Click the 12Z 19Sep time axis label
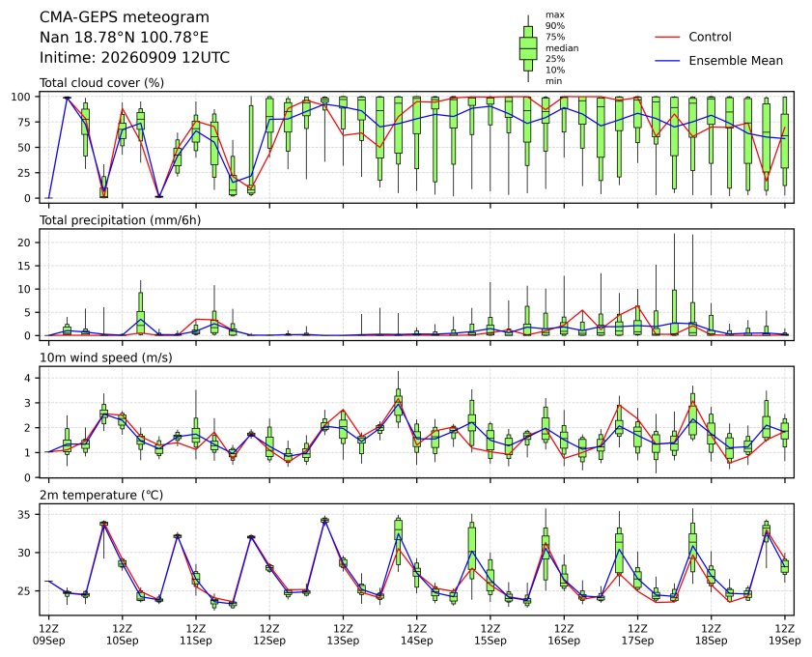The image size is (812, 657). point(785,635)
